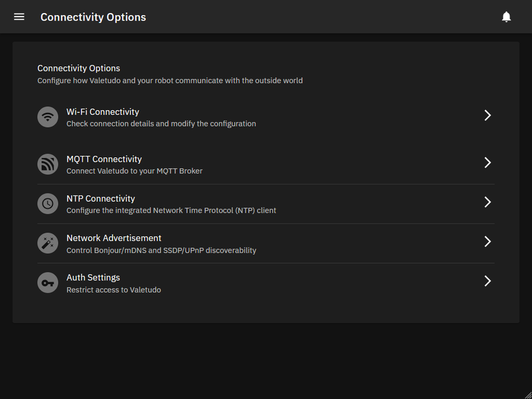This screenshot has width=532, height=399.
Task: Click the Auth Settings key icon
Action: click(x=48, y=282)
